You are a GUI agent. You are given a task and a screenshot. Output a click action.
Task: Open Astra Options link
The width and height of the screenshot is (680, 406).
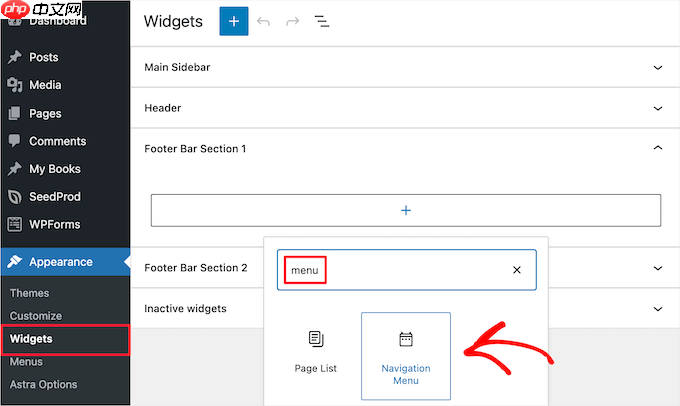(x=43, y=384)
